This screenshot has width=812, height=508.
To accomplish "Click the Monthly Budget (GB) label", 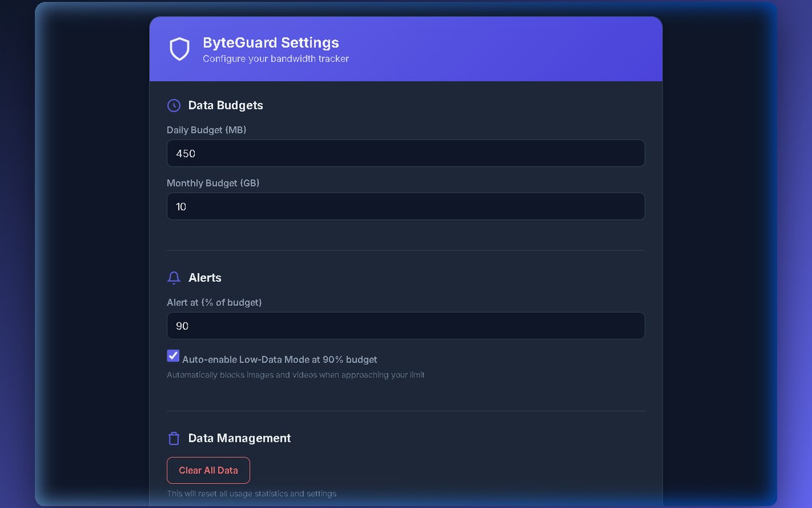I will point(213,183).
